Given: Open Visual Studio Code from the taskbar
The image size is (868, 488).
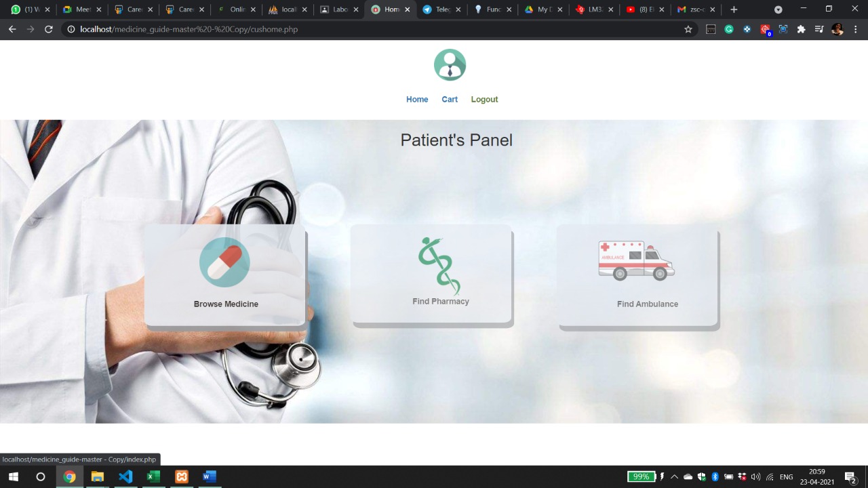Looking at the screenshot, I should coord(125,476).
